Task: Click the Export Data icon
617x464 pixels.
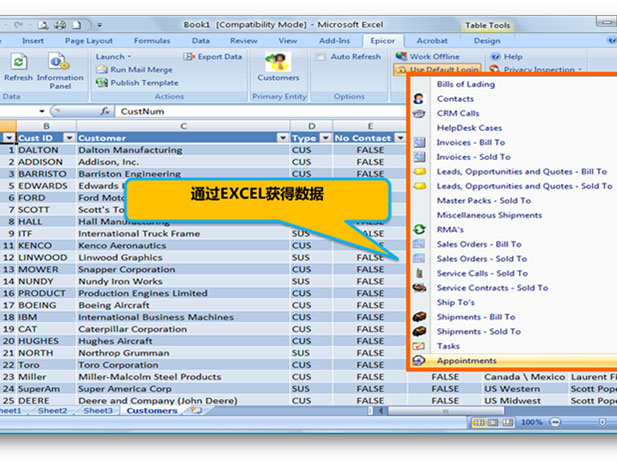Action: [x=189, y=57]
